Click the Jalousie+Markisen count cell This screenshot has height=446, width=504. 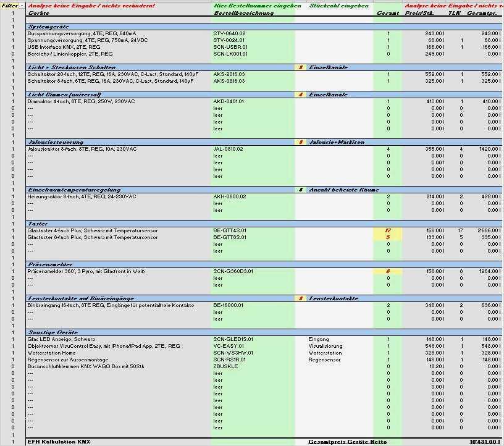coord(301,142)
